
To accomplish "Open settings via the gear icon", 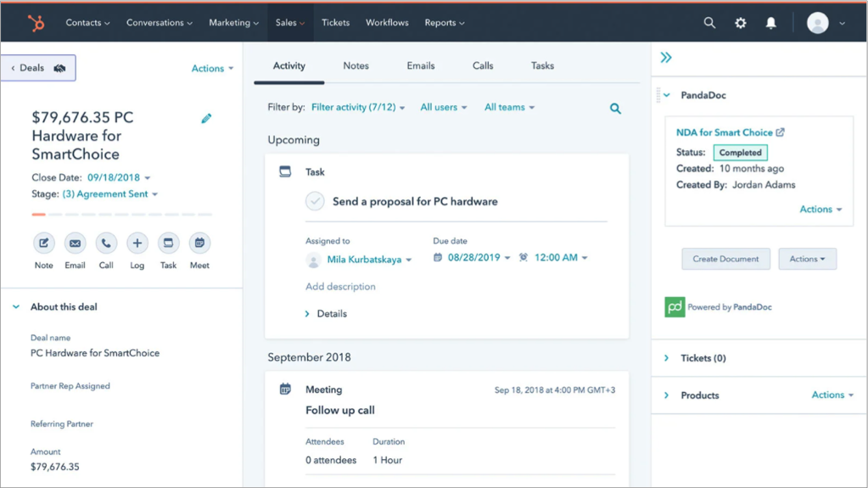I will click(741, 23).
